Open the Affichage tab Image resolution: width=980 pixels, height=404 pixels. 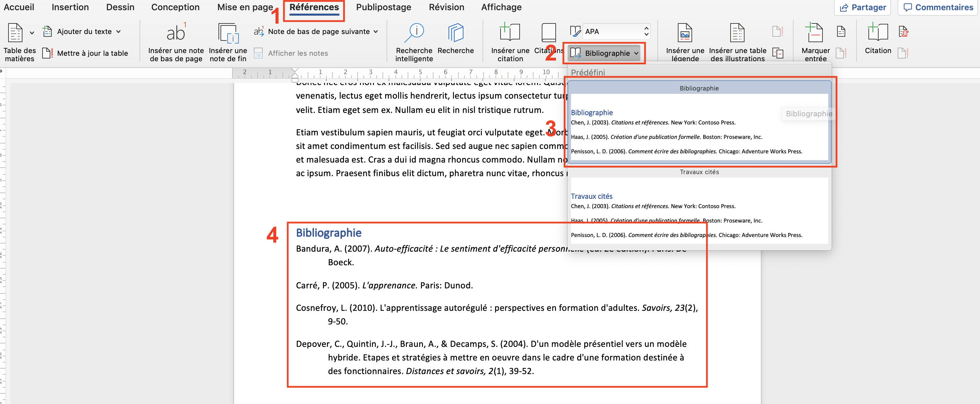point(501,7)
